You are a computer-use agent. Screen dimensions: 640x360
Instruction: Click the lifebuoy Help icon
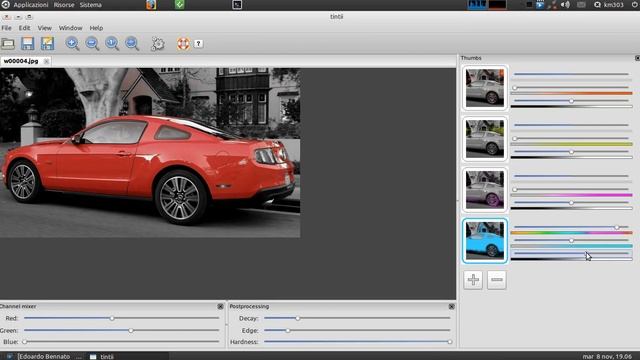183,43
